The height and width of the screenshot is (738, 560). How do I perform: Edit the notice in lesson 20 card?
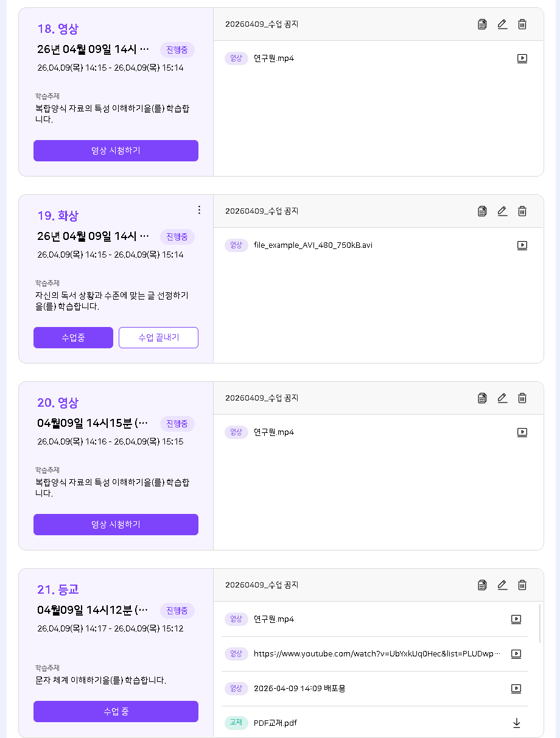[x=502, y=398]
